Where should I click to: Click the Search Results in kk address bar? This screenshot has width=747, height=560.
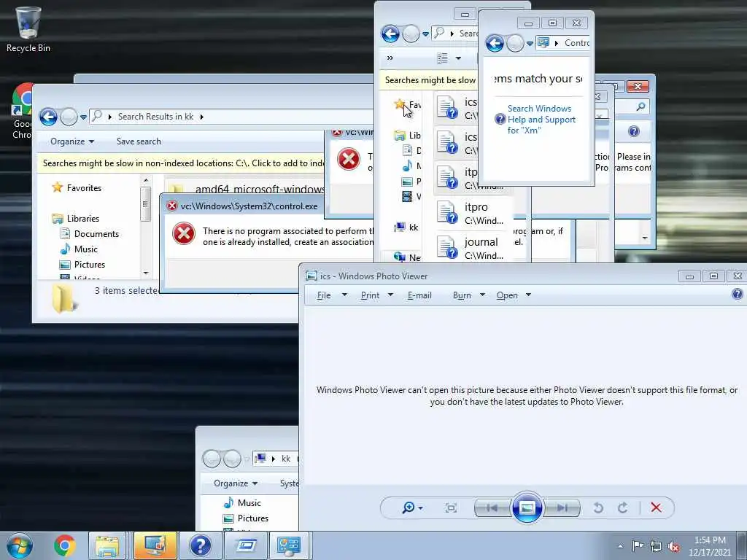tap(231, 117)
